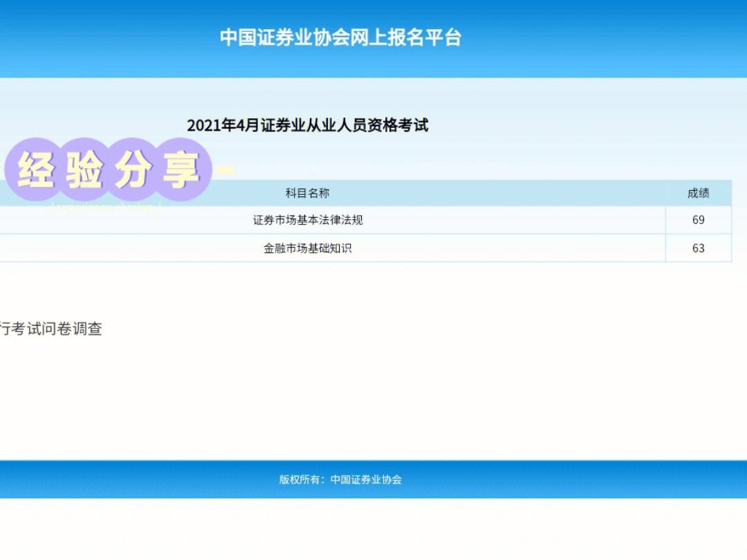
Task: Expand the 成绩 score column header
Action: point(699,192)
